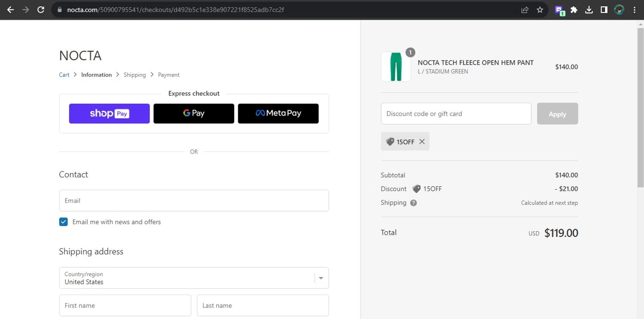This screenshot has width=644, height=319.
Task: Open the Extensions puzzle icon
Action: pyautogui.click(x=574, y=9)
